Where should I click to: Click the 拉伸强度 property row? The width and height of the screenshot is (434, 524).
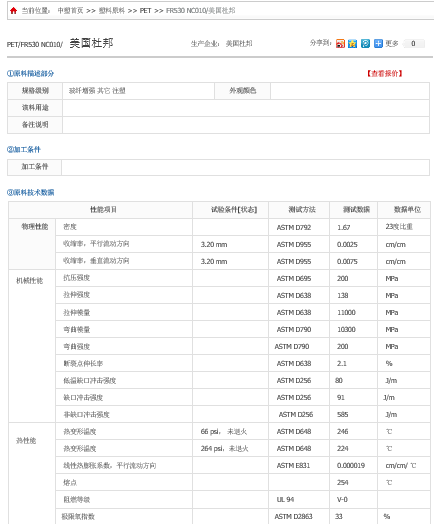(x=124, y=295)
